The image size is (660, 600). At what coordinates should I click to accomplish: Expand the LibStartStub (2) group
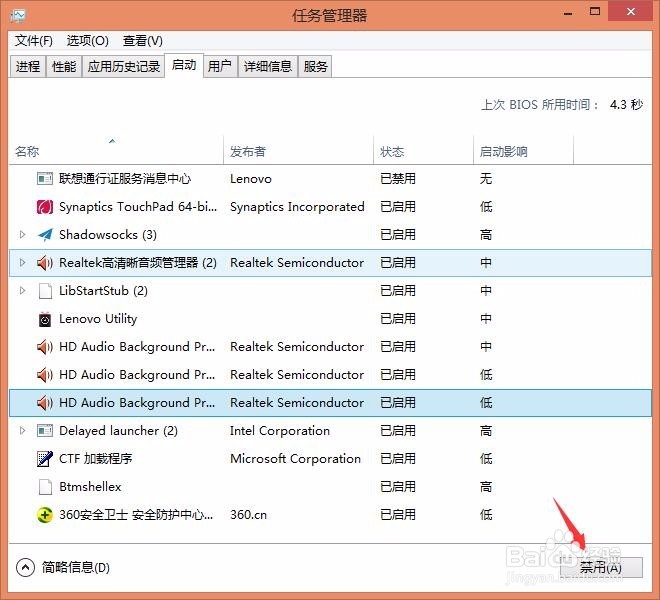coord(22,291)
